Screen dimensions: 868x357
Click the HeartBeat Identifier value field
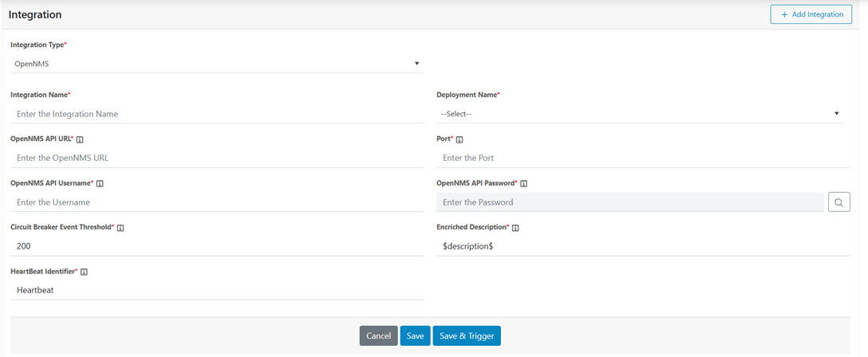click(217, 290)
